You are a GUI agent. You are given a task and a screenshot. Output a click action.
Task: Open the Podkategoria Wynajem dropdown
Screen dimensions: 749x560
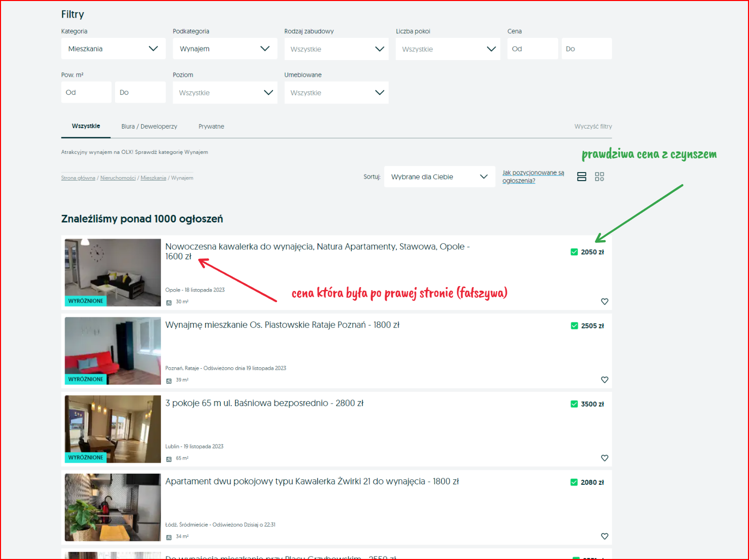tap(225, 48)
